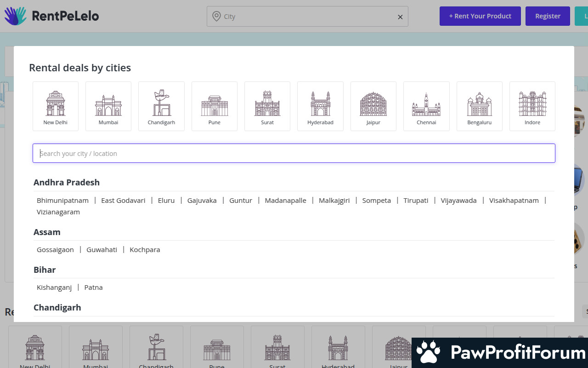The height and width of the screenshot is (368, 588).
Task: Choose Visakhapatnam under Andhra Pradesh
Action: click(x=514, y=201)
